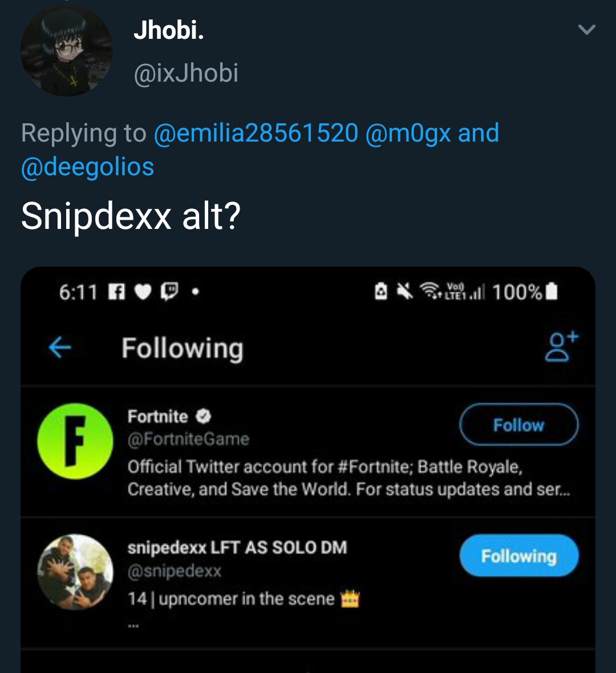Toggle Following button for snipedexx

point(518,556)
